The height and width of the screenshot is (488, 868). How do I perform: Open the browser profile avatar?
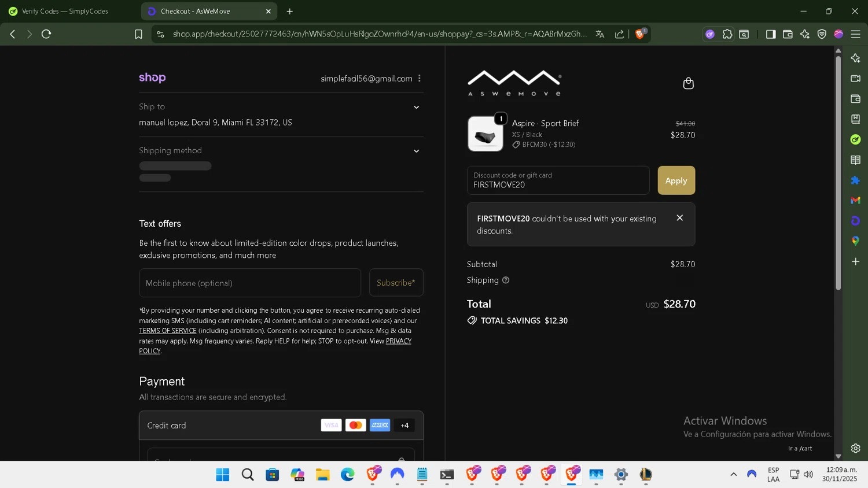(838, 34)
